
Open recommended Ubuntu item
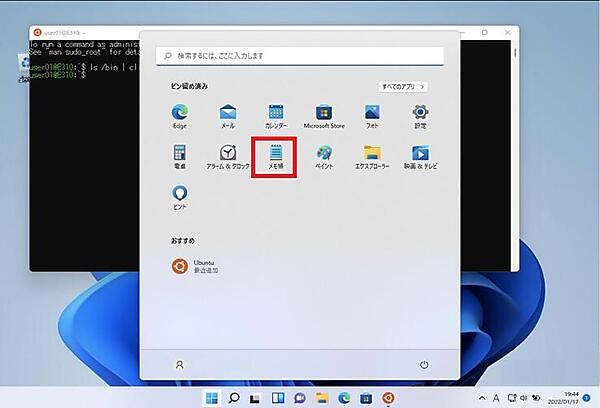(195, 266)
